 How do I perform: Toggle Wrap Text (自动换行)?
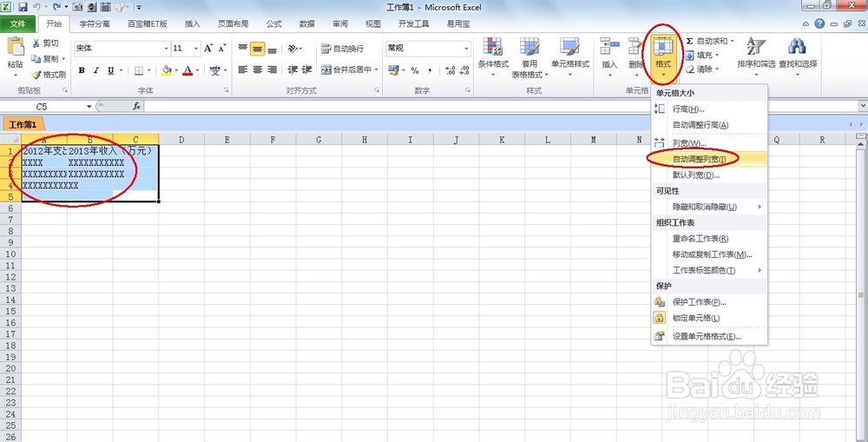(x=342, y=49)
